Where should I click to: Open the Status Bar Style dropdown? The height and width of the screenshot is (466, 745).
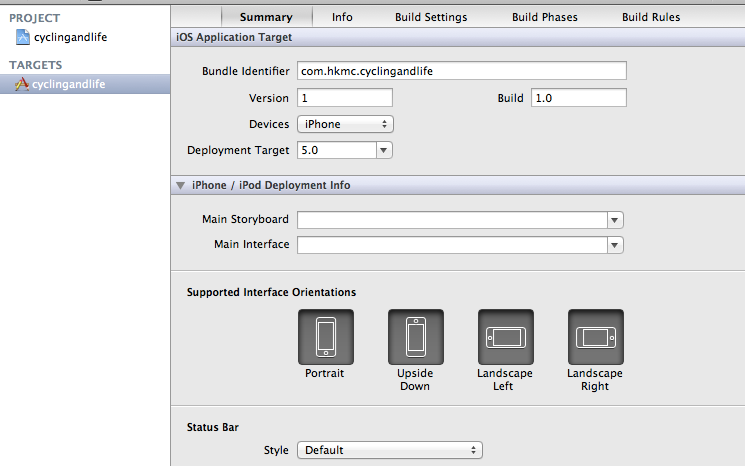[x=390, y=450]
